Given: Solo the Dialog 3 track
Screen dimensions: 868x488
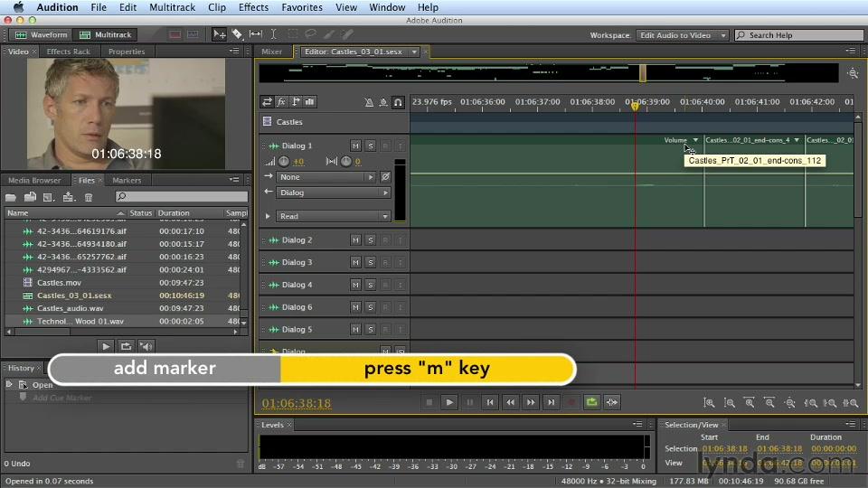Looking at the screenshot, I should 371,262.
